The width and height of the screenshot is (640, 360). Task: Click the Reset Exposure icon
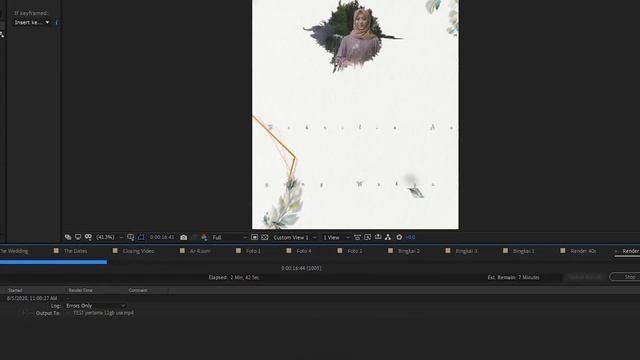[399, 237]
